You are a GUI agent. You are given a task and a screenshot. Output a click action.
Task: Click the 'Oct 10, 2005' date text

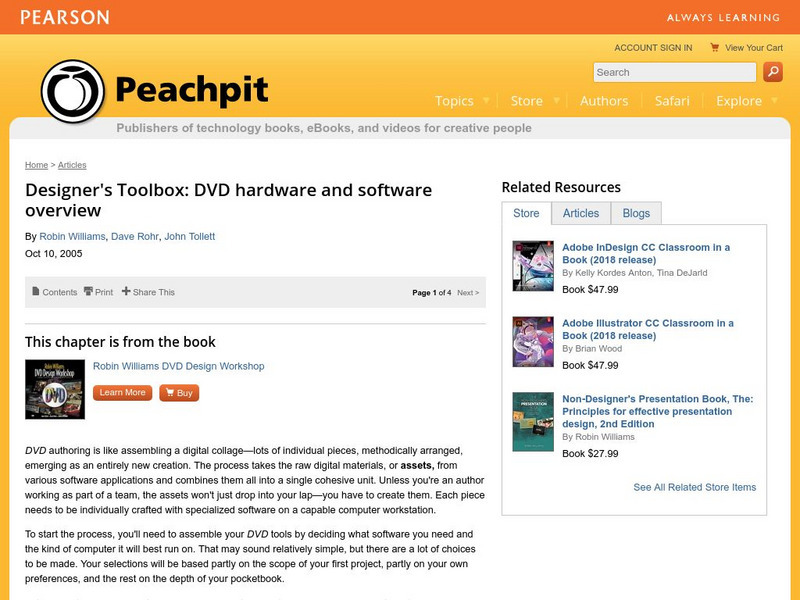pyautogui.click(x=54, y=254)
